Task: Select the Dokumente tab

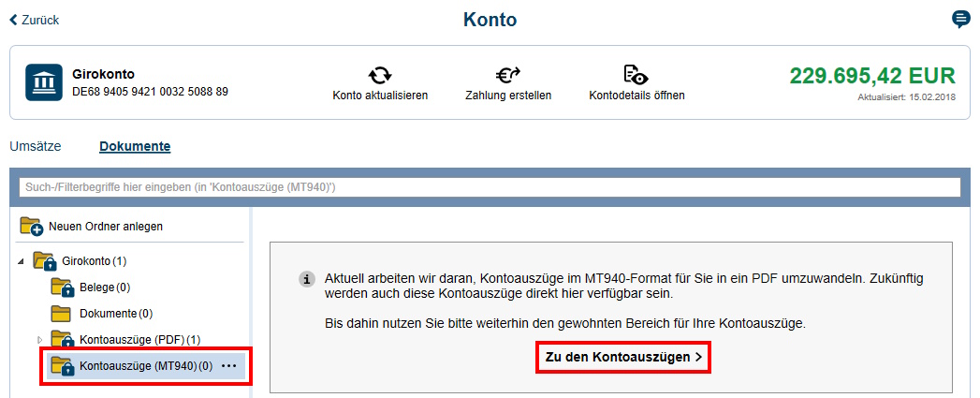Action: tap(135, 146)
